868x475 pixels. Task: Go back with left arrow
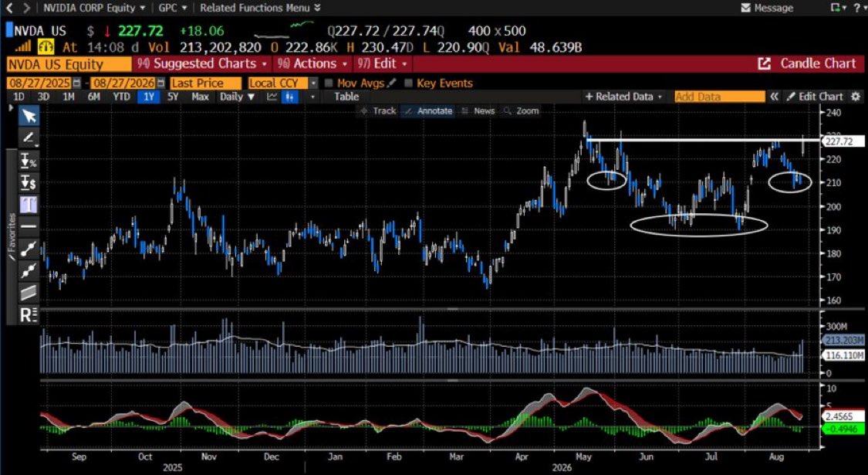(8, 8)
